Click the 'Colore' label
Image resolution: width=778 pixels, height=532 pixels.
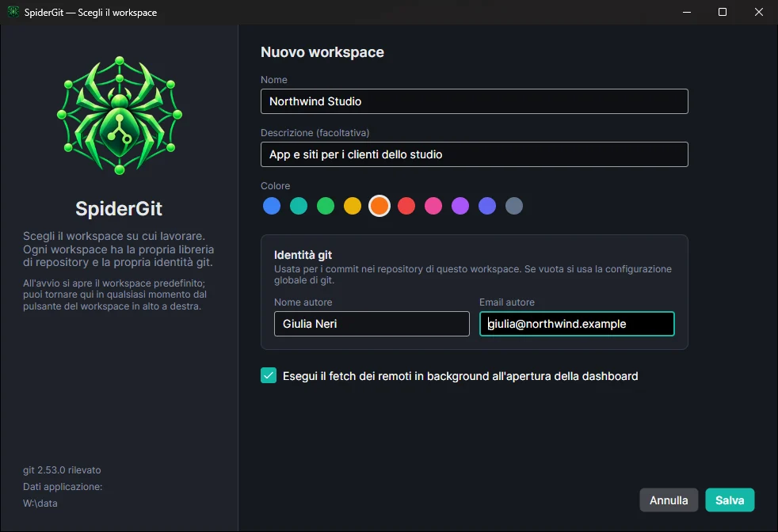tap(276, 186)
